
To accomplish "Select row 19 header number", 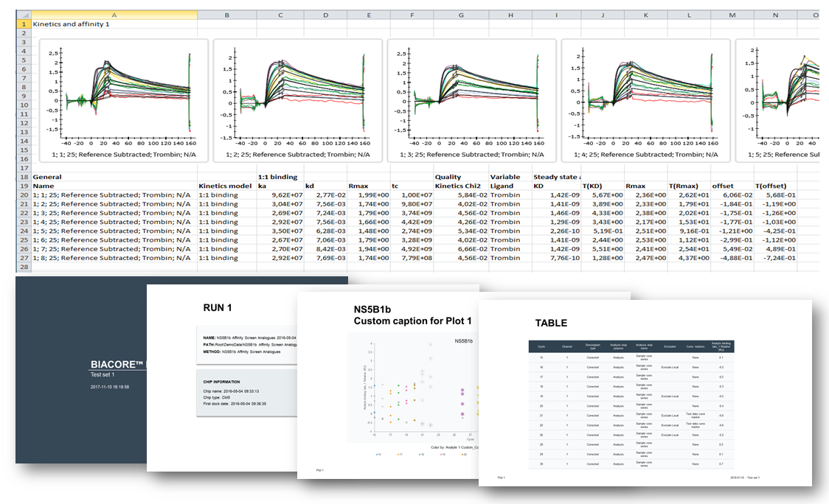I will tap(24, 186).
